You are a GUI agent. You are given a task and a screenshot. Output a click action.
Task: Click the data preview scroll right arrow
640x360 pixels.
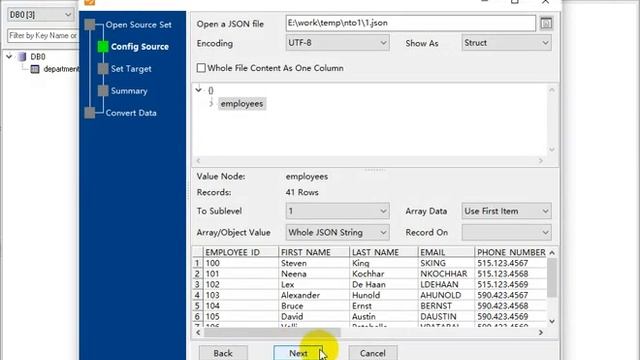pyautogui.click(x=541, y=333)
